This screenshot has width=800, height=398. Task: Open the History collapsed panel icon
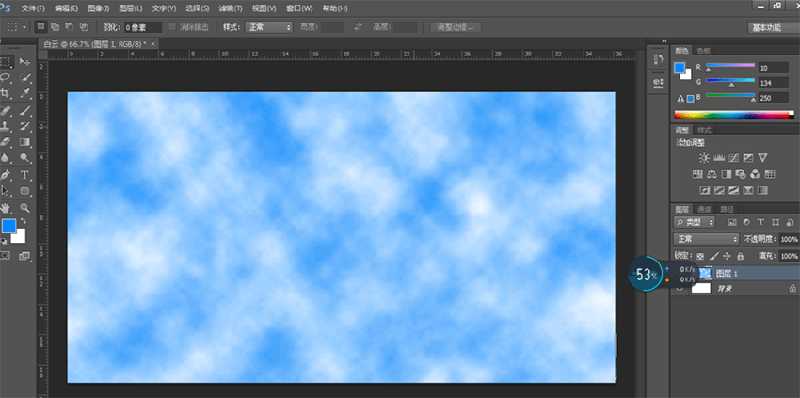pos(658,59)
